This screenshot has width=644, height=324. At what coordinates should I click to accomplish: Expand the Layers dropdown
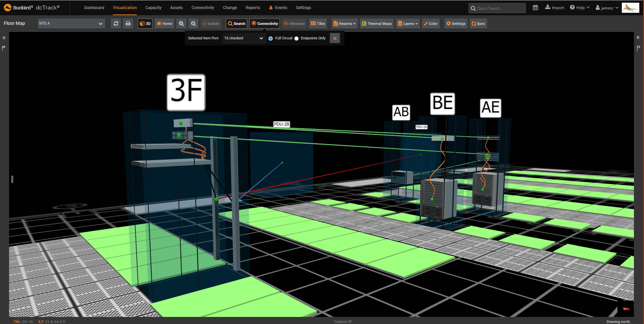pos(407,24)
